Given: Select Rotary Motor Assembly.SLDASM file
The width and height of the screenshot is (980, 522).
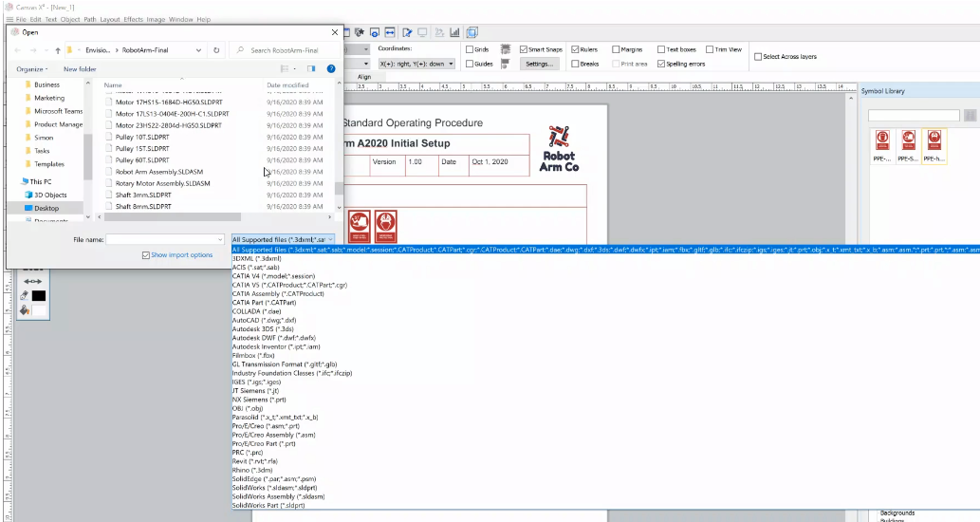Looking at the screenshot, I should coord(162,184).
